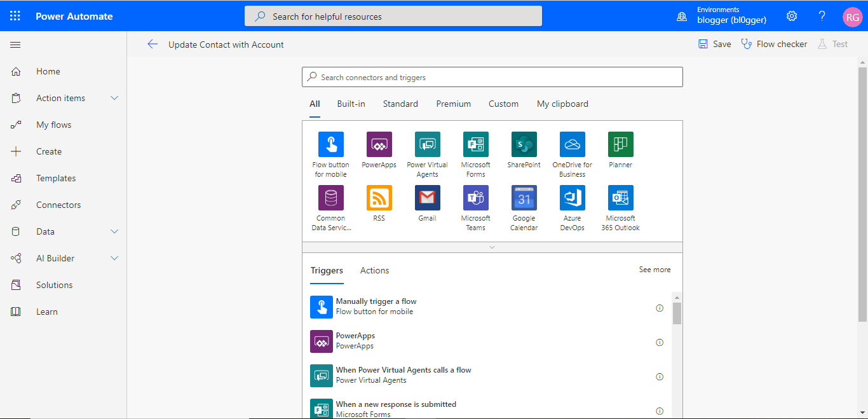The image size is (868, 419).
Task: Show info for Manually trigger a flow
Action: click(659, 308)
